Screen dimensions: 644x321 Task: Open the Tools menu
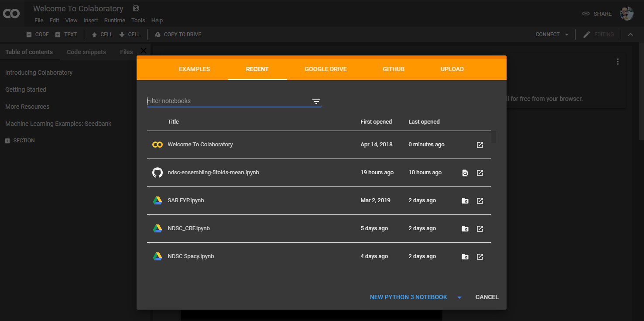138,21
